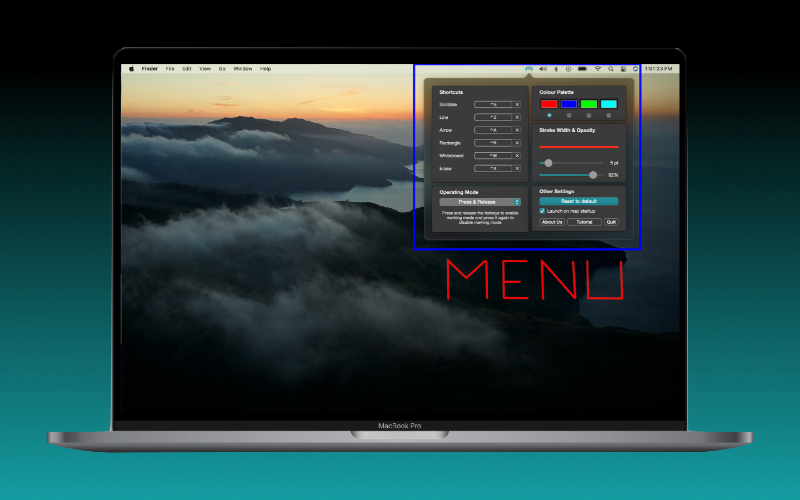This screenshot has height=500, width=800.
Task: Click the Rectangle shortcut input field
Action: tap(493, 143)
